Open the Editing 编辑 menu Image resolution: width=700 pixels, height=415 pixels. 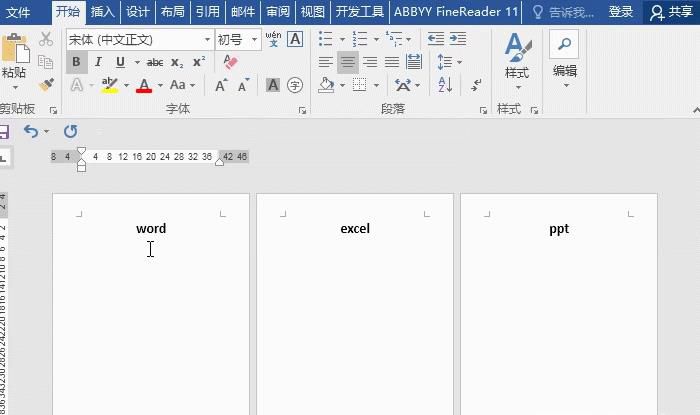pos(565,60)
